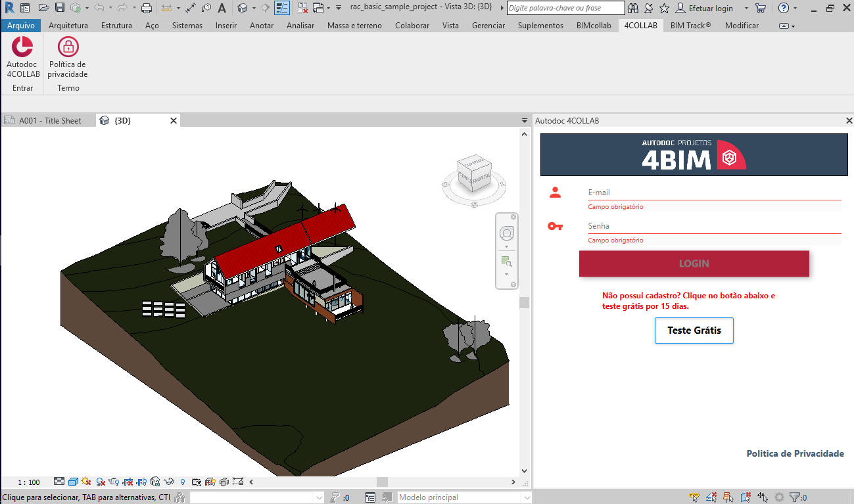
Task: Click the LOGIN button
Action: tap(694, 263)
